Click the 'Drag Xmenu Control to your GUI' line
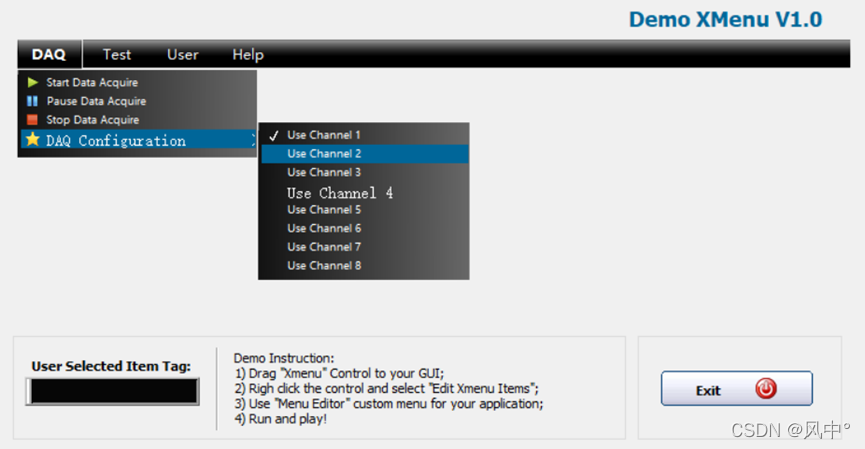This screenshot has width=865, height=449. (x=339, y=373)
